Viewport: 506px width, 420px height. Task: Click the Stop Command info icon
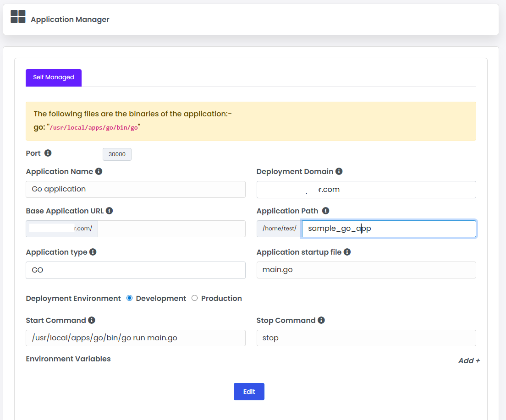[321, 321]
